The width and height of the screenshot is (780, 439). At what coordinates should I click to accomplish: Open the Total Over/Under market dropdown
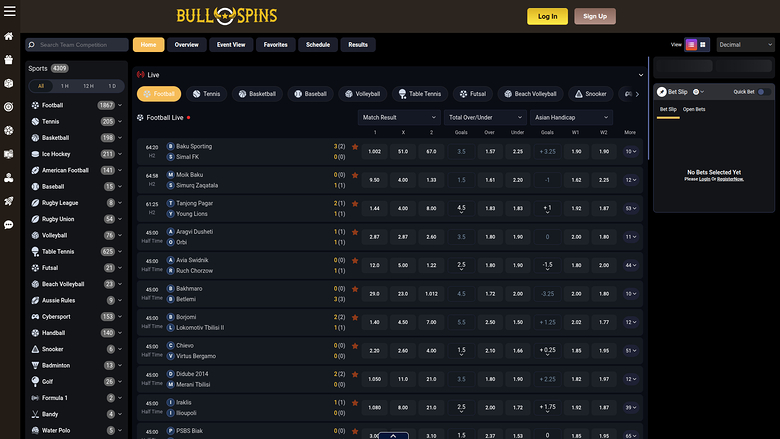click(485, 117)
